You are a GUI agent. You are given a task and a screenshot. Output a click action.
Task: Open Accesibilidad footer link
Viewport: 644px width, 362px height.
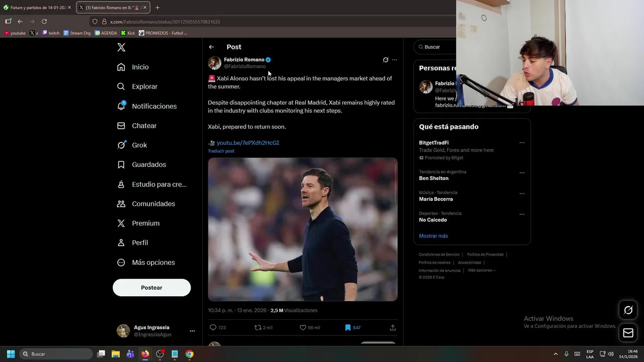(x=469, y=262)
